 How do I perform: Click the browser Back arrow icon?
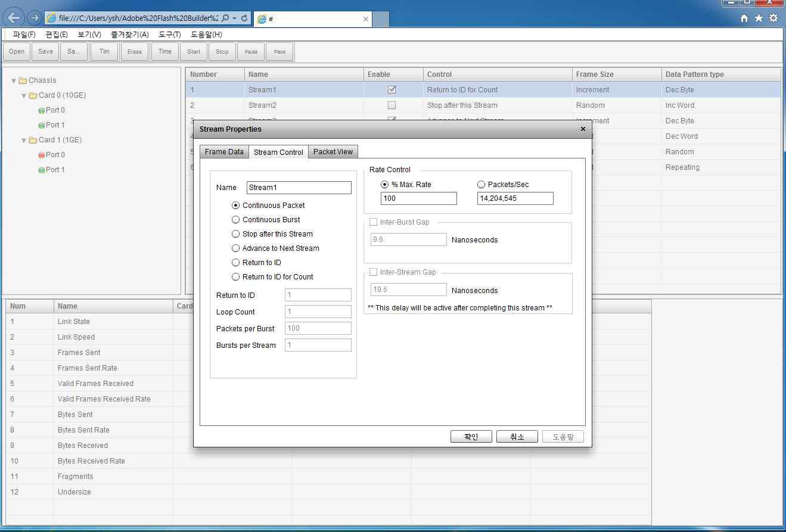tap(14, 18)
